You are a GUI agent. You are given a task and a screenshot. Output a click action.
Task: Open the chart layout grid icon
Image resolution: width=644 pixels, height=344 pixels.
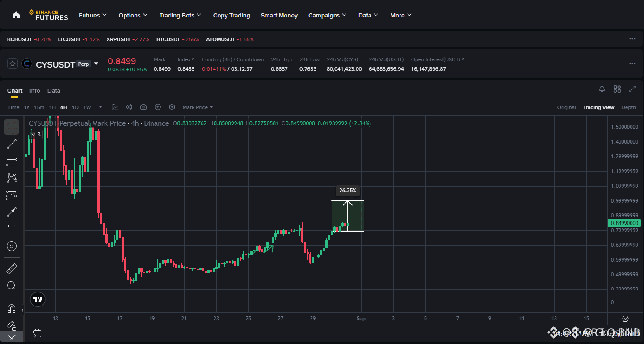tap(617, 89)
